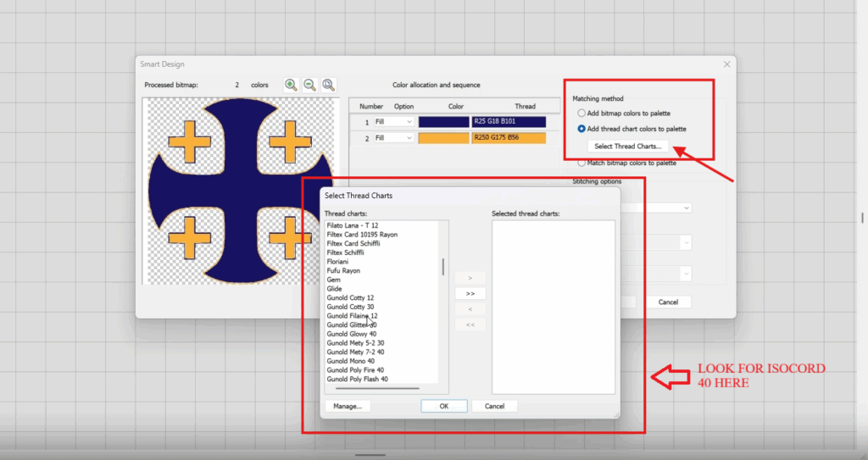Choose Add thread chart colors to palette
This screenshot has height=460, width=868.
coord(581,129)
